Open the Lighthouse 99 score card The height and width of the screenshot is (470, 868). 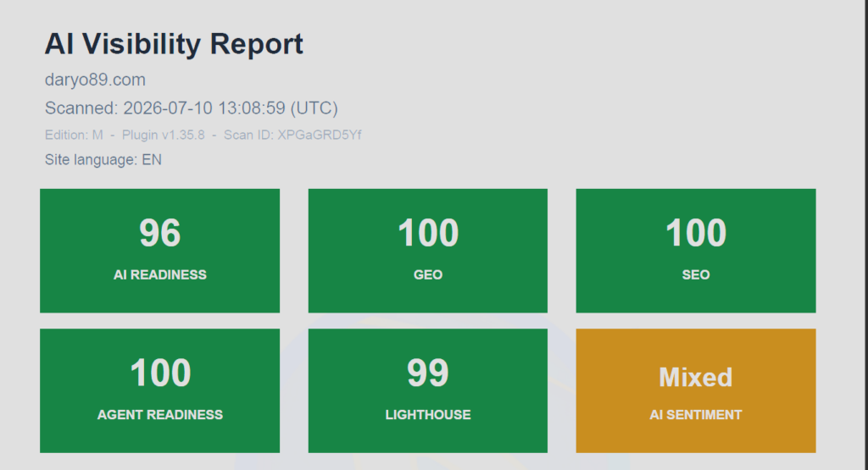[428, 391]
